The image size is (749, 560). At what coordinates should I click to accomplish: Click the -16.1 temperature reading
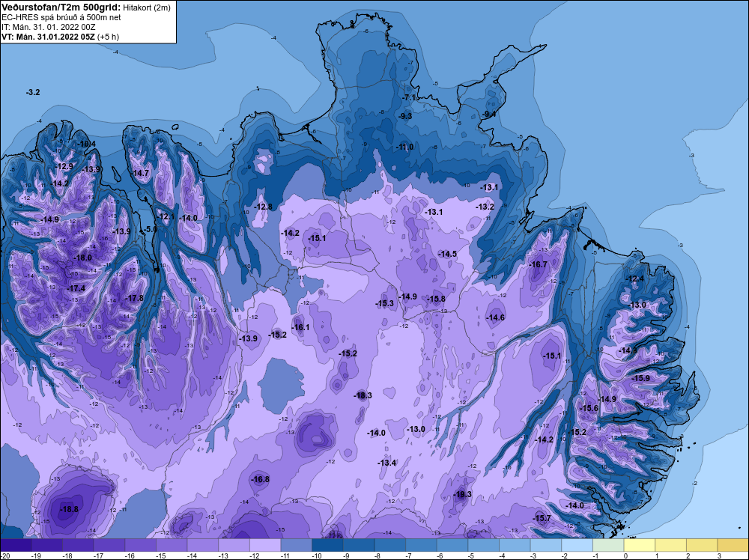pos(300,327)
